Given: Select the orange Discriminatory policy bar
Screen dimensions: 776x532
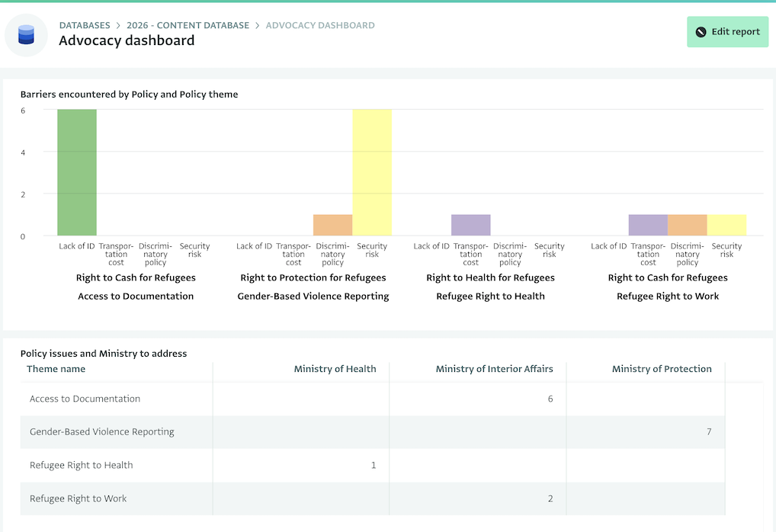Looking at the screenshot, I should click(x=332, y=225).
